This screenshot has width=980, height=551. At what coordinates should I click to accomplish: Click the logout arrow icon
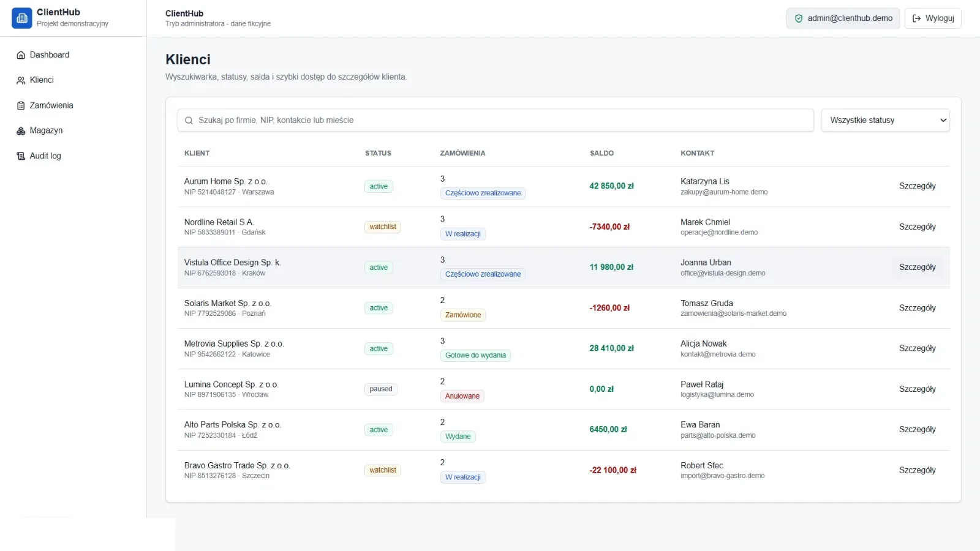(917, 18)
